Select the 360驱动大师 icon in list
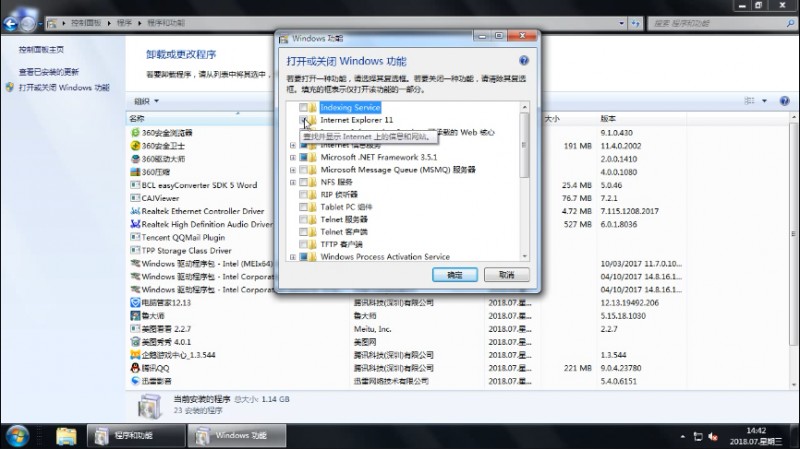Image resolution: width=800 pixels, height=449 pixels. (135, 159)
